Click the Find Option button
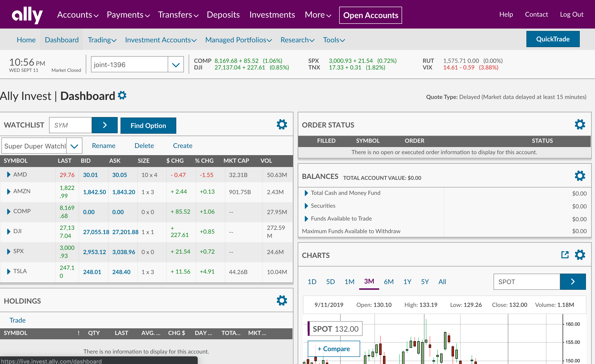Image resolution: width=595 pixels, height=364 pixels. [148, 125]
